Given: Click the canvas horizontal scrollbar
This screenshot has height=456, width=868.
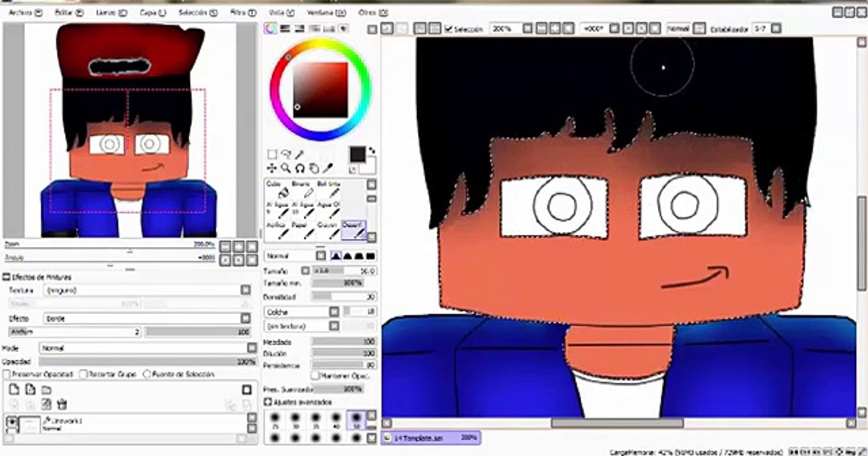Looking at the screenshot, I should 618,423.
